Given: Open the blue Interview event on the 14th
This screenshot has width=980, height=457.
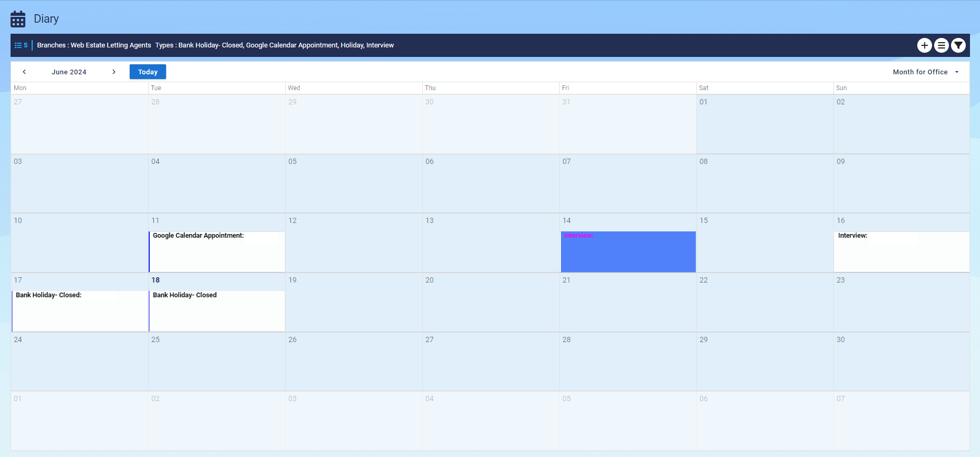Looking at the screenshot, I should click(628, 251).
